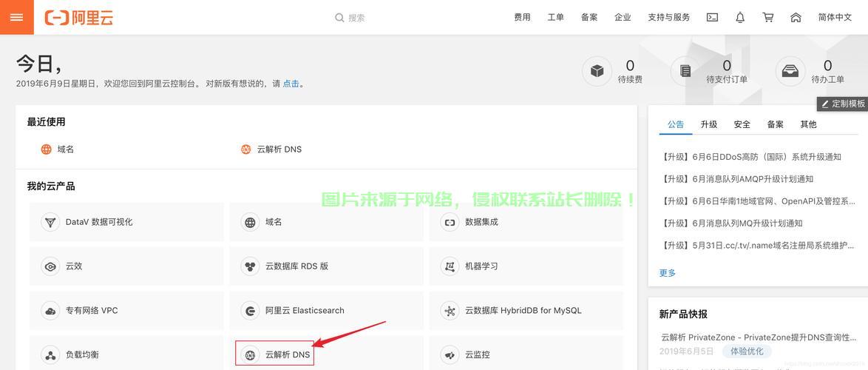Click the 域名 icon in 我的云产品
Image resolution: width=868 pixels, height=370 pixels.
point(250,222)
